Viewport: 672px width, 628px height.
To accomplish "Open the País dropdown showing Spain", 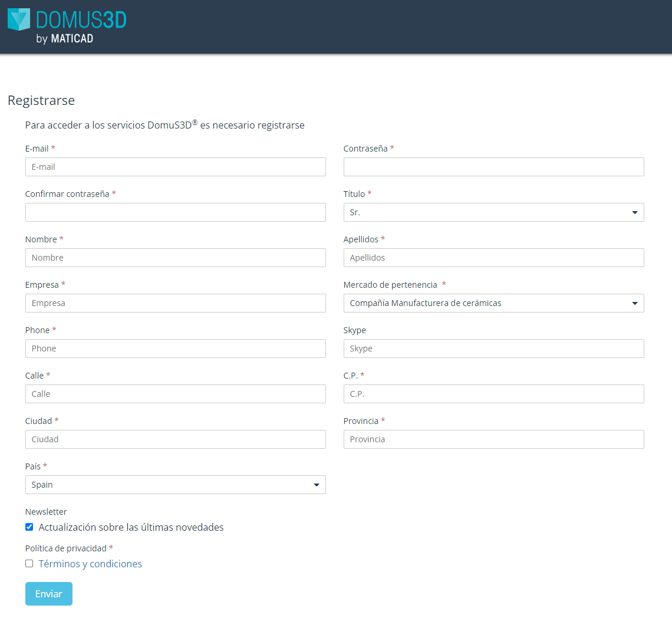I will coord(175,485).
